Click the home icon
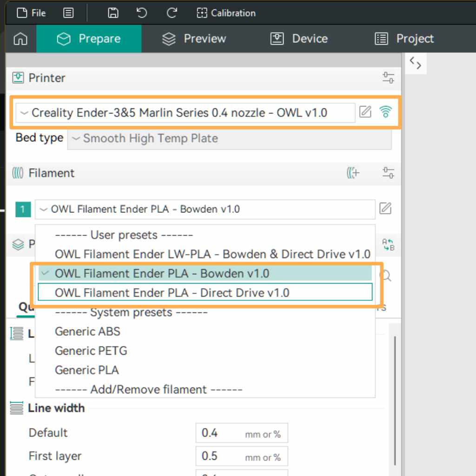Screen dimensions: 476x476 20,39
